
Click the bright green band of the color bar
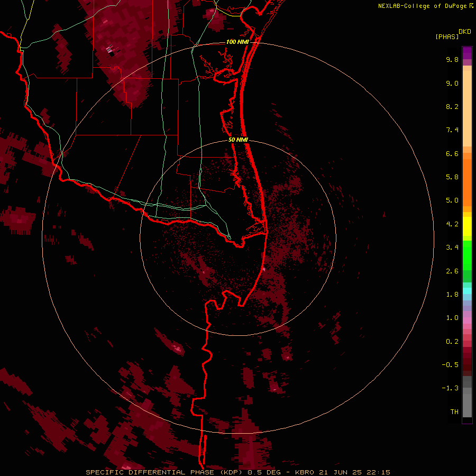[x=467, y=255]
